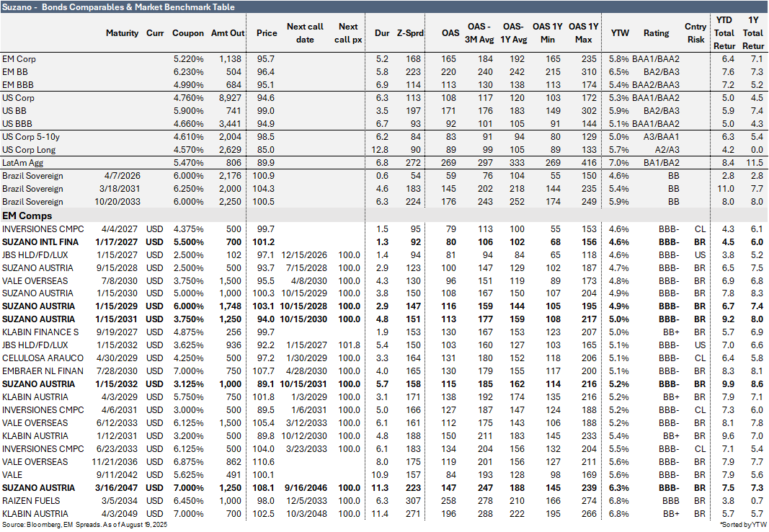Screen dimensions: 769x532
Task: Click the 'EM Comps' section heading
Action: click(x=27, y=216)
